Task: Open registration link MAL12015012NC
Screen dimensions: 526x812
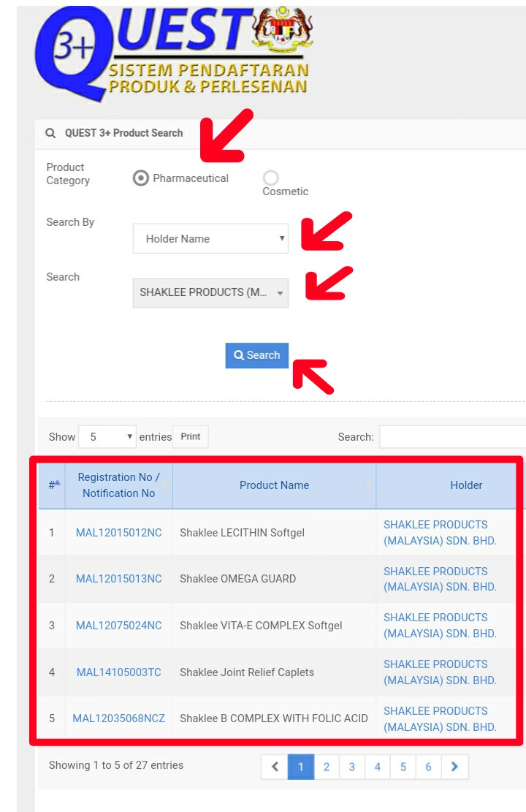Action: click(118, 533)
